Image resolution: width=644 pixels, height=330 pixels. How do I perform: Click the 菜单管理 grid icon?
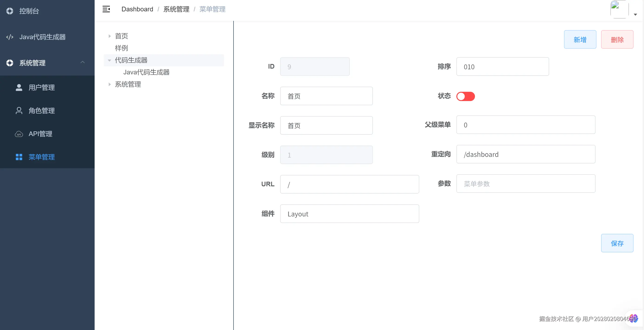click(19, 157)
